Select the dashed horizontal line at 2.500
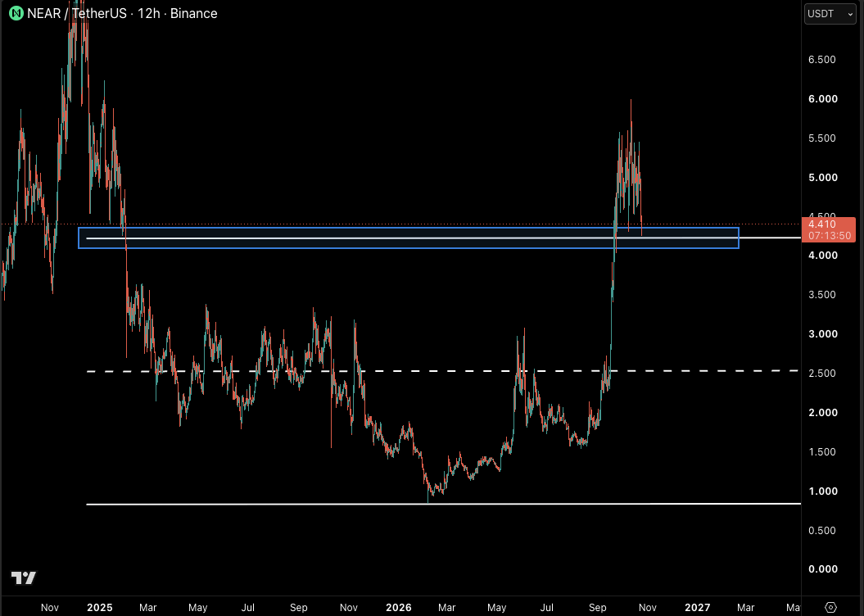864x616 pixels. pyautogui.click(x=442, y=371)
